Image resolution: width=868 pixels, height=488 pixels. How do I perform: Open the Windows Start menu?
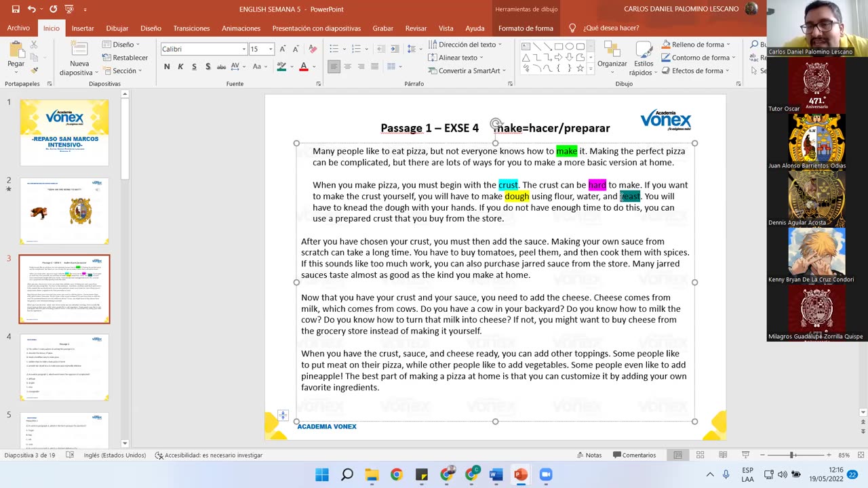coord(322,474)
